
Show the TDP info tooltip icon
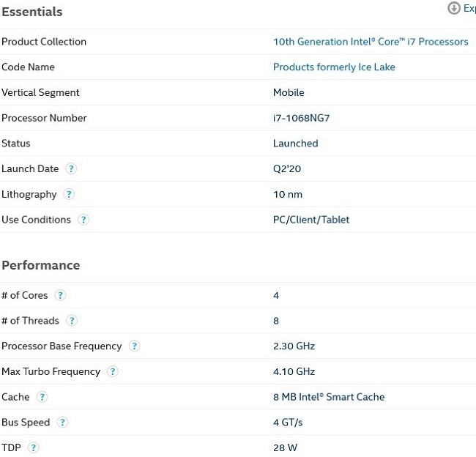coord(33,447)
